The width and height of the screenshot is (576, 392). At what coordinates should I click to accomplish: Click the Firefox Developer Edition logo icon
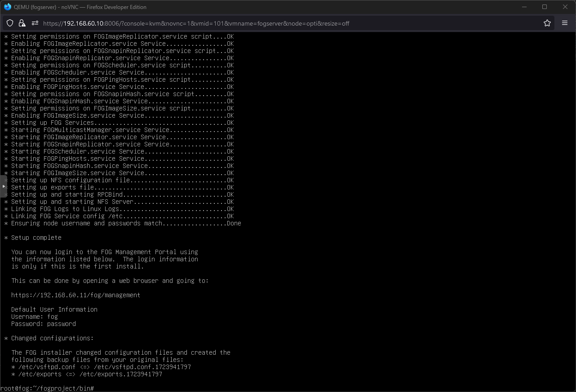[8, 7]
